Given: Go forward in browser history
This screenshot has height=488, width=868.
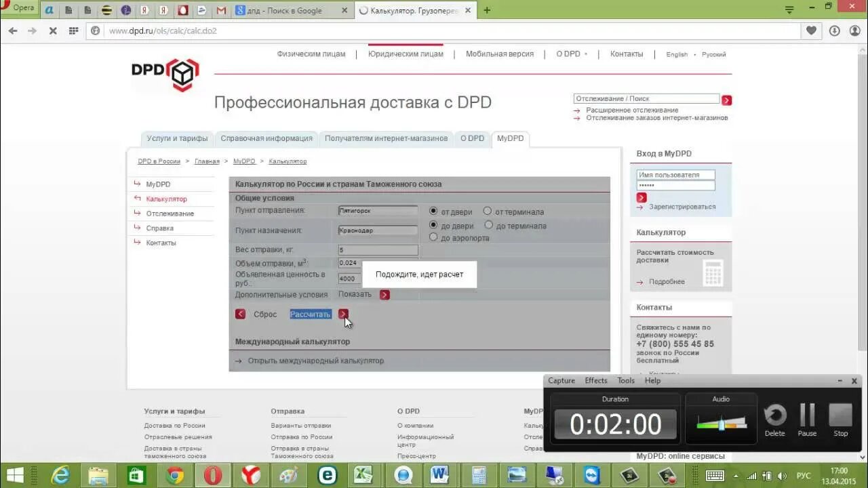Looking at the screenshot, I should [x=32, y=30].
